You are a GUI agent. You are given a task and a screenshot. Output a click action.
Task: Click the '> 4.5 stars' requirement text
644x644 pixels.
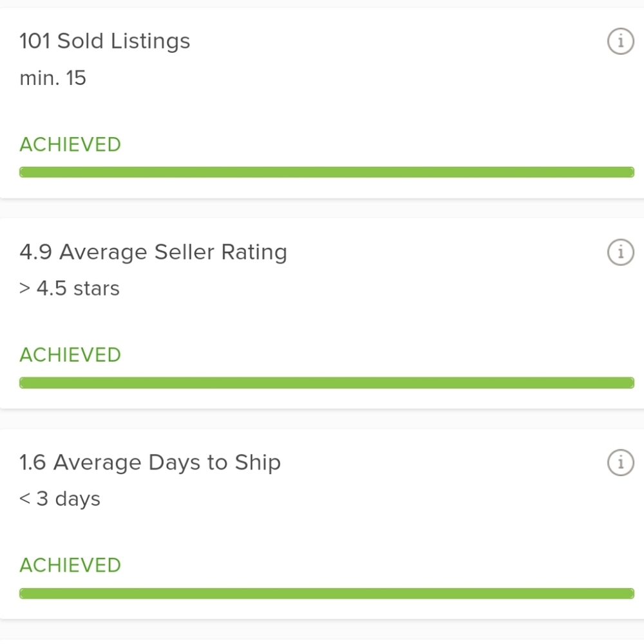[x=70, y=289]
